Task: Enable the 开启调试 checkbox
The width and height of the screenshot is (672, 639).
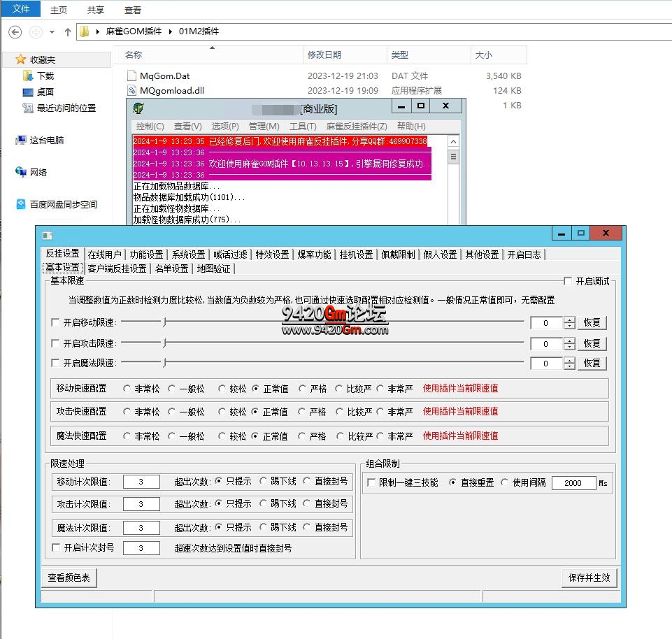Action: pos(568,281)
